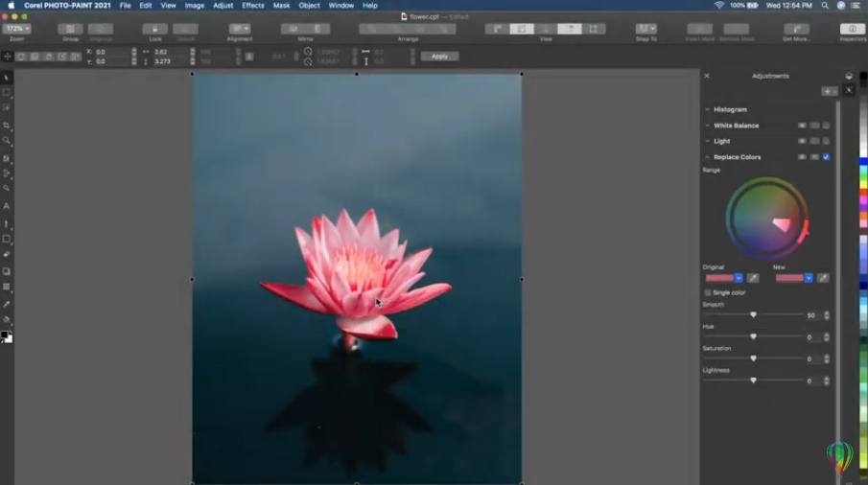Click the Get More icon

coord(796,29)
